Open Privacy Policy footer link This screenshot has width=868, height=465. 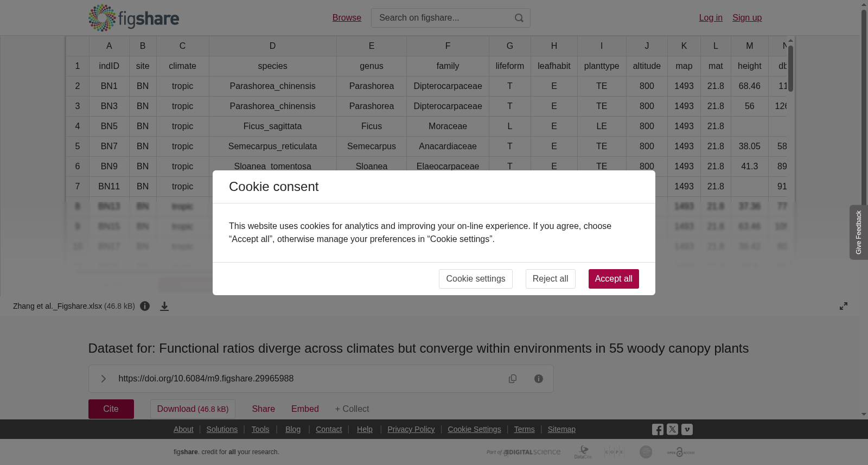click(411, 429)
